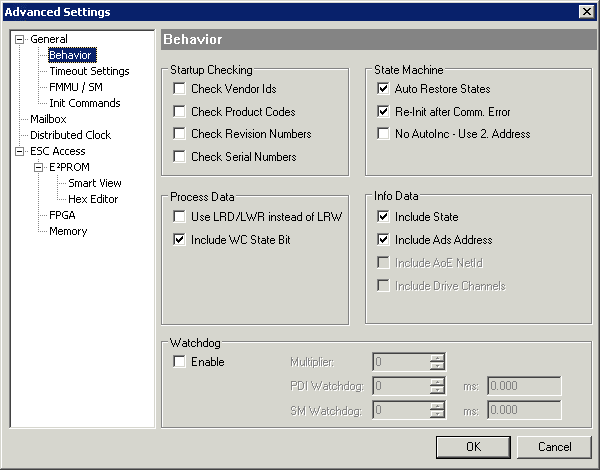Image resolution: width=600 pixels, height=470 pixels.
Task: Decrease Multiplier with down spinner arrow
Action: tap(437, 366)
